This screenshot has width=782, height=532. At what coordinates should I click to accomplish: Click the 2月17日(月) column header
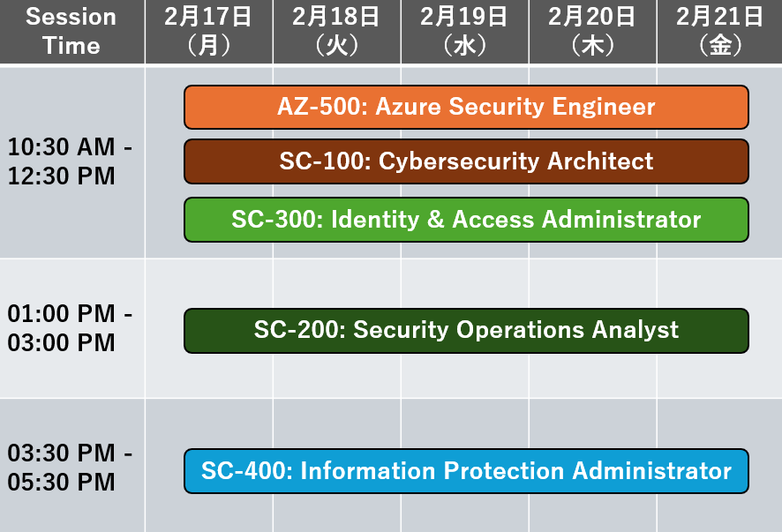point(209,32)
